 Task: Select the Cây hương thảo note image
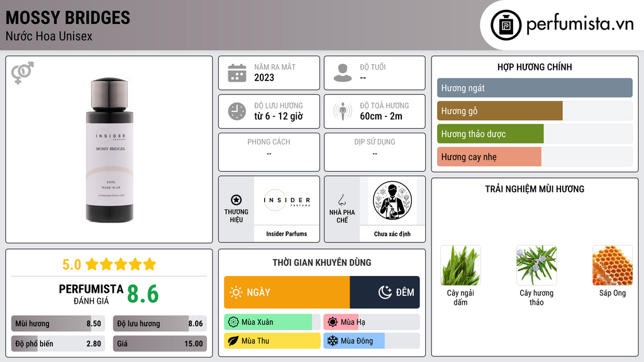pyautogui.click(x=536, y=265)
